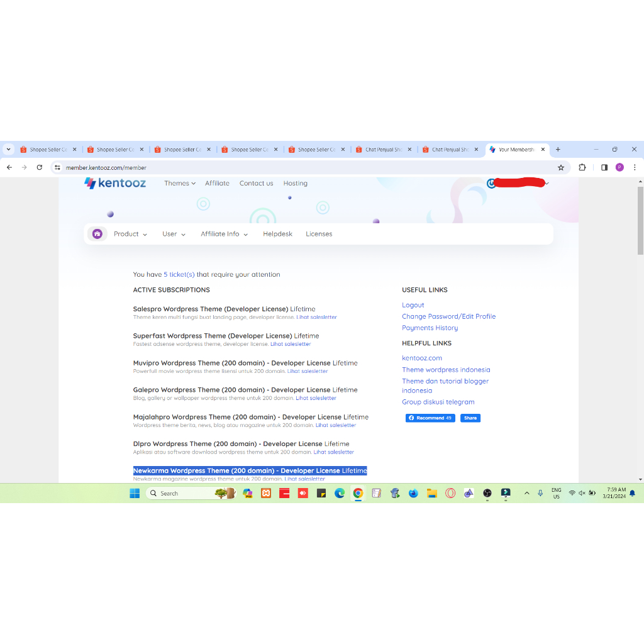The image size is (644, 644).
Task: Open Sticky Notes from the taskbar
Action: point(321,493)
